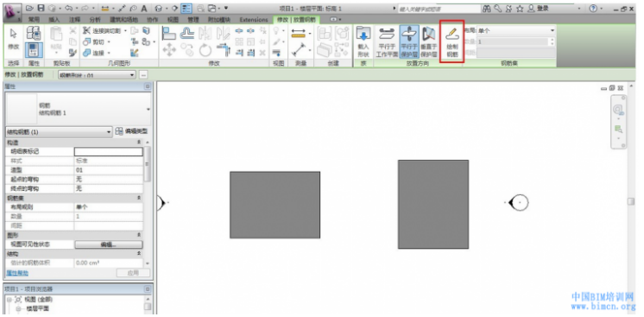Click the aligned dimension icon in Measure panel
The image size is (644, 317).
[x=298, y=35]
